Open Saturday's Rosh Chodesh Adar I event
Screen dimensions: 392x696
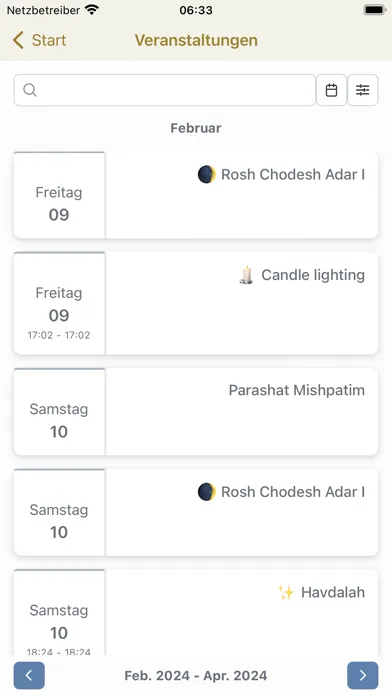[x=196, y=512]
